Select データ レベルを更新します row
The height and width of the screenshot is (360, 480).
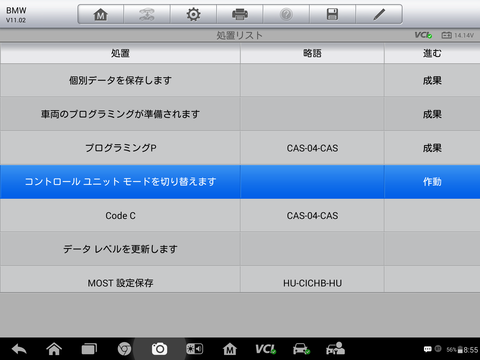coord(240,249)
